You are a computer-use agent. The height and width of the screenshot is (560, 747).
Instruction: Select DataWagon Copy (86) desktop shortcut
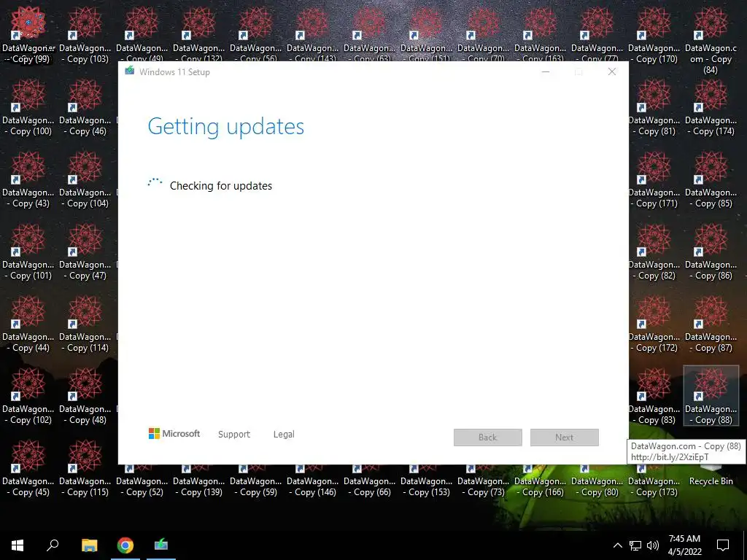[711, 252]
